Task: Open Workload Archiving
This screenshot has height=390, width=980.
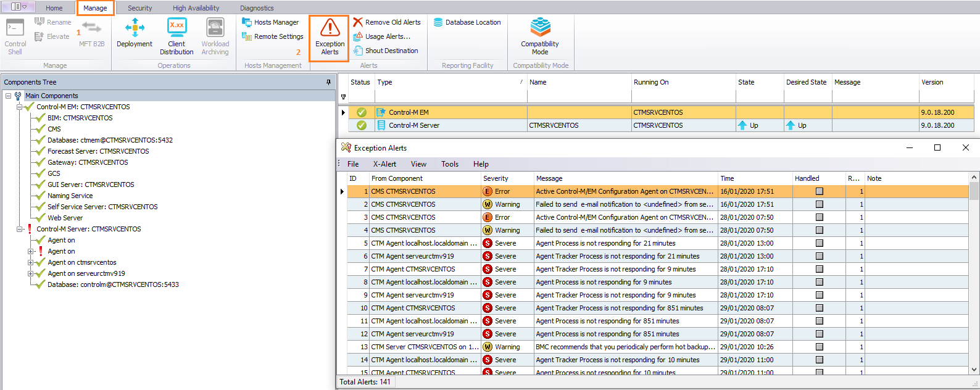Action: [215, 37]
